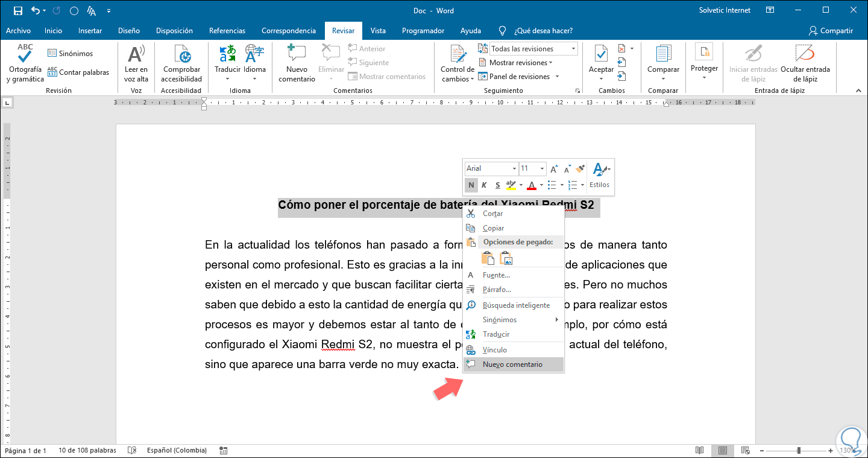
Task: Toggle bold N in the mini toolbar
Action: tap(471, 185)
